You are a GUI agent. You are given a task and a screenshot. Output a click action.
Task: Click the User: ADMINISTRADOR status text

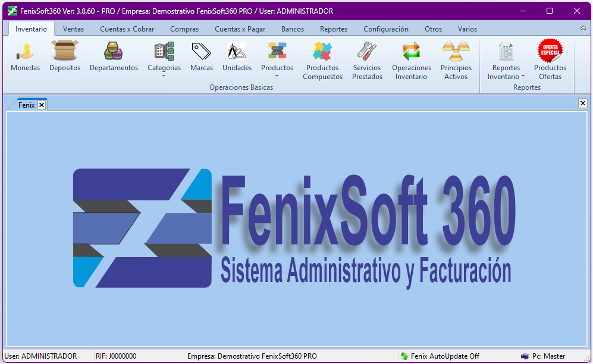click(40, 356)
